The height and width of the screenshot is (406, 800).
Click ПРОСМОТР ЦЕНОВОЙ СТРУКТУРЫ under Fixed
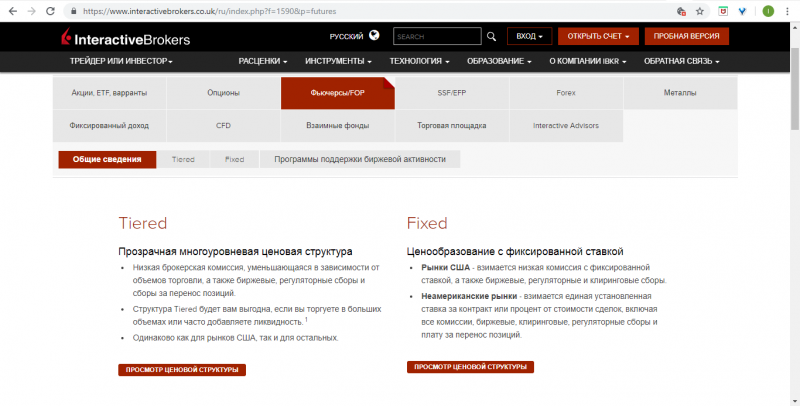pyautogui.click(x=470, y=367)
